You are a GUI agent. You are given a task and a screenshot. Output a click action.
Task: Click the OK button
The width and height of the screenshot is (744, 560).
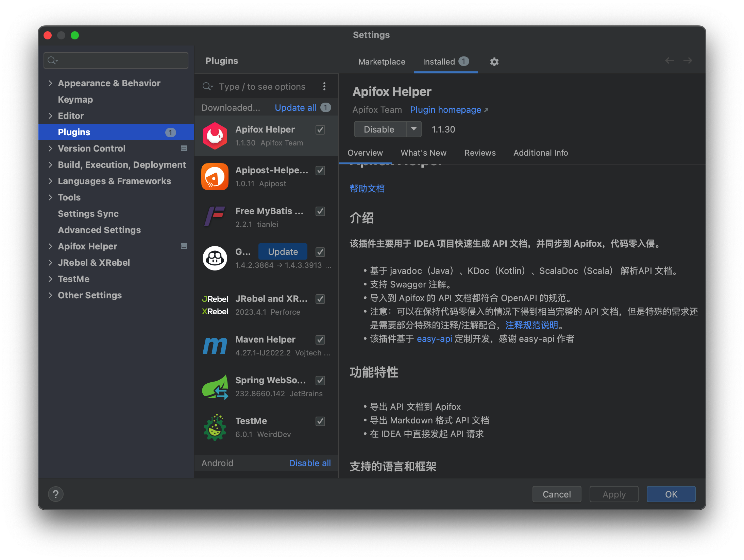click(671, 494)
